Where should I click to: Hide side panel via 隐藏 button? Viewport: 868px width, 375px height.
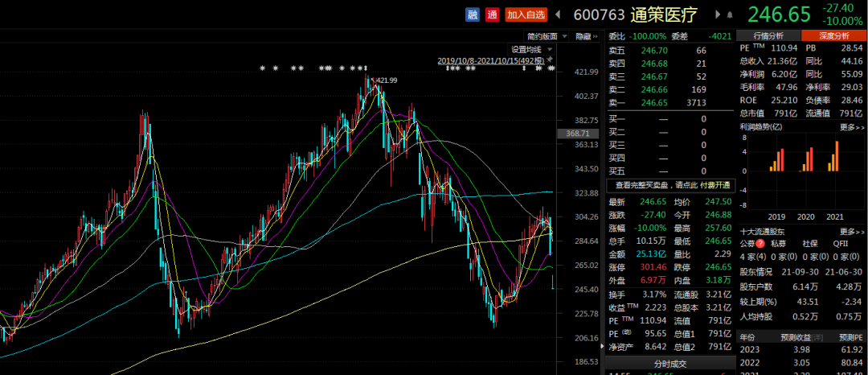pyautogui.click(x=587, y=36)
